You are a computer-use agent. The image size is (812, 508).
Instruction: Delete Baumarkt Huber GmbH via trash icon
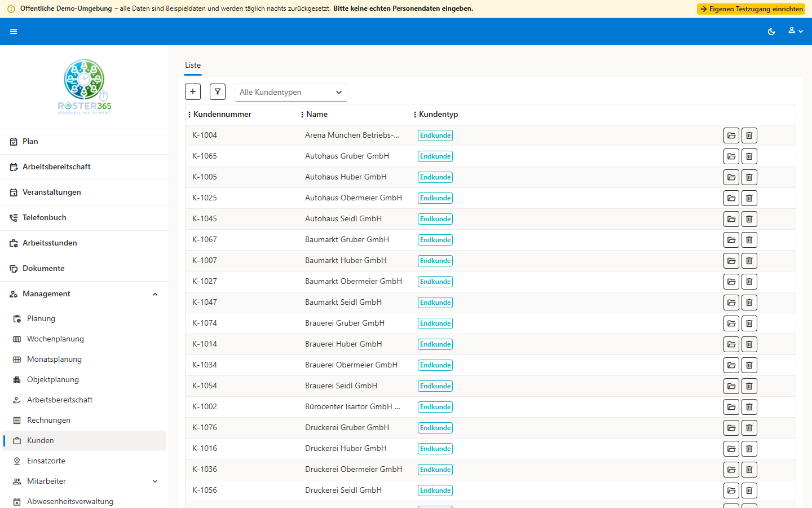[x=749, y=261]
